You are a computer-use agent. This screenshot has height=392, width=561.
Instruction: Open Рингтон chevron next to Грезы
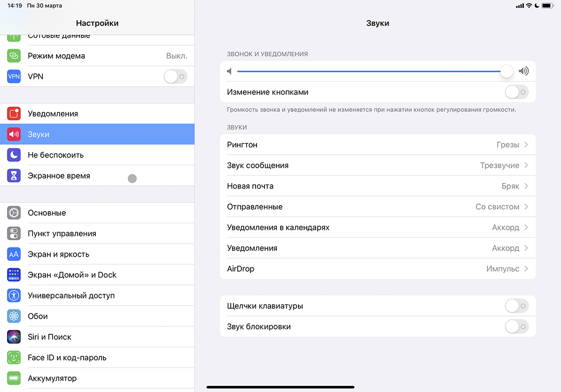(526, 145)
